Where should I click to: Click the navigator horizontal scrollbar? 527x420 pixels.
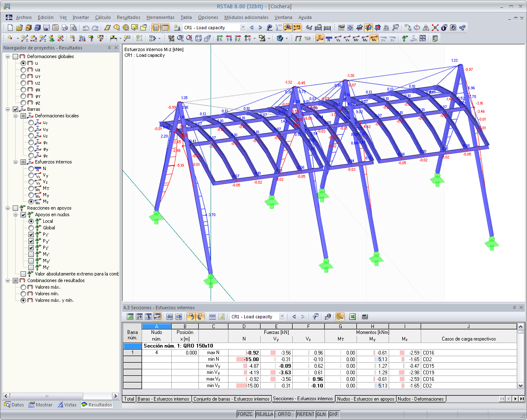[61, 396]
